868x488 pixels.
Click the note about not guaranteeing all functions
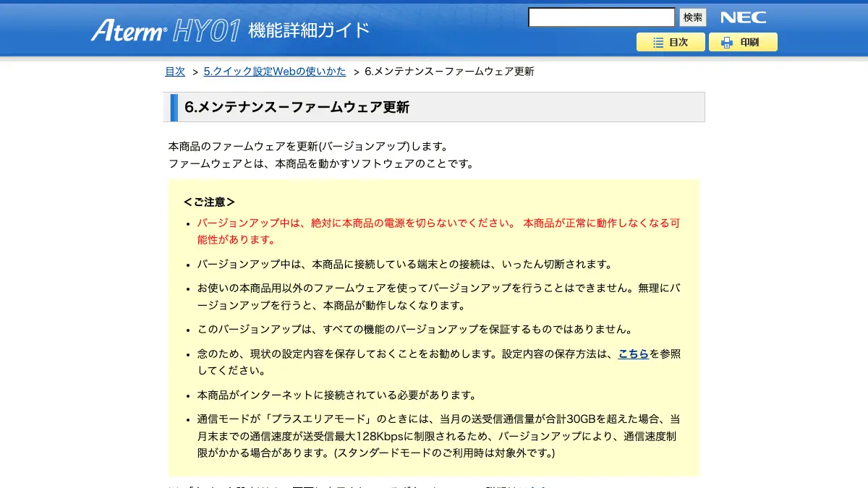pos(415,329)
